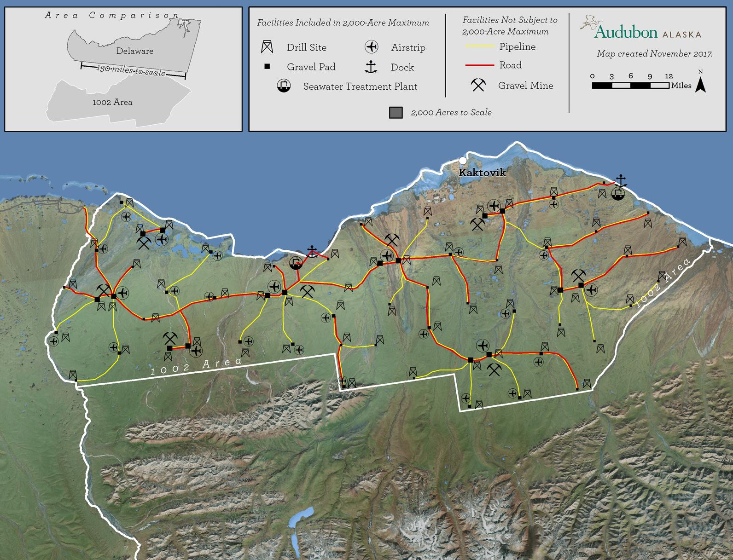Select the Gravel Mine crossed-pickaxes legend icon
The height and width of the screenshot is (560, 733).
(x=478, y=85)
